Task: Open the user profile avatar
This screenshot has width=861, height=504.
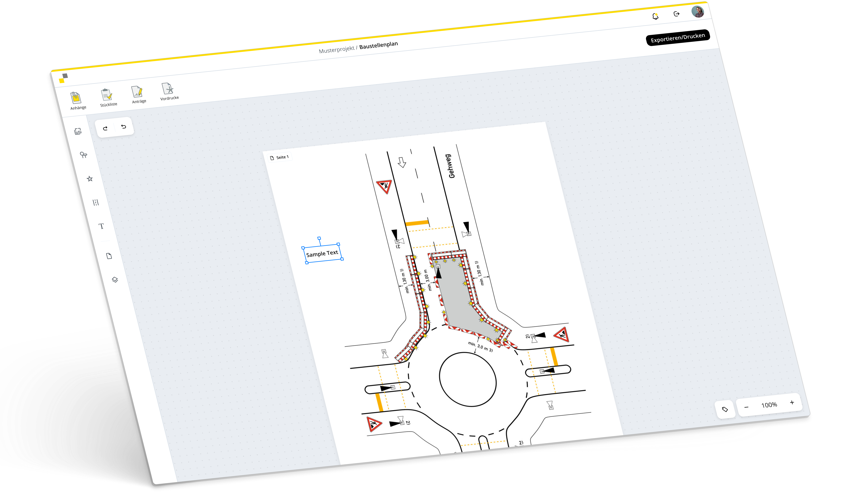Action: (x=697, y=11)
